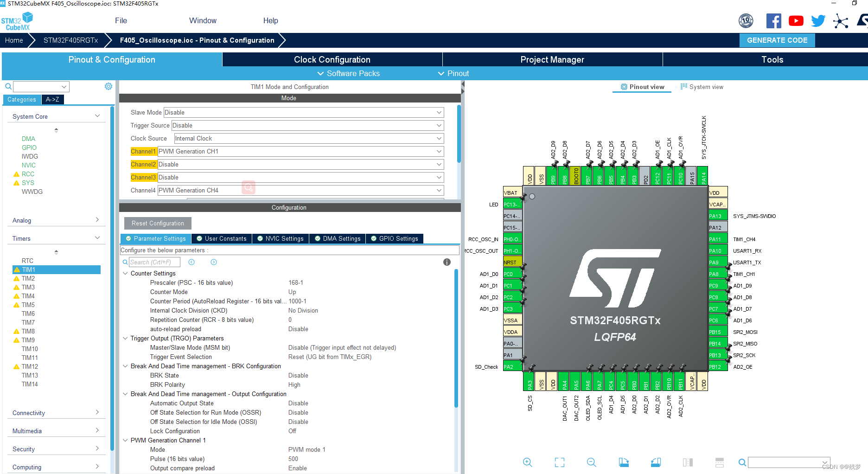Go to next parameter search result

coord(214,262)
